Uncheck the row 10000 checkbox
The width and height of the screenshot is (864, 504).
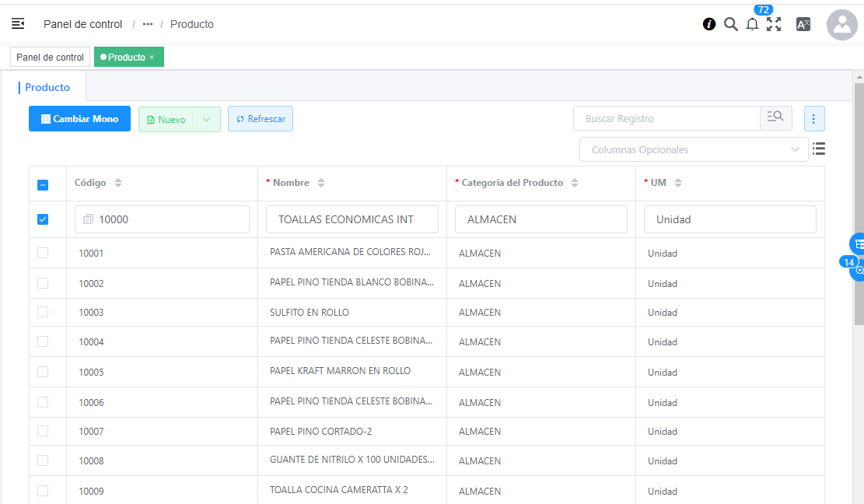[x=43, y=219]
